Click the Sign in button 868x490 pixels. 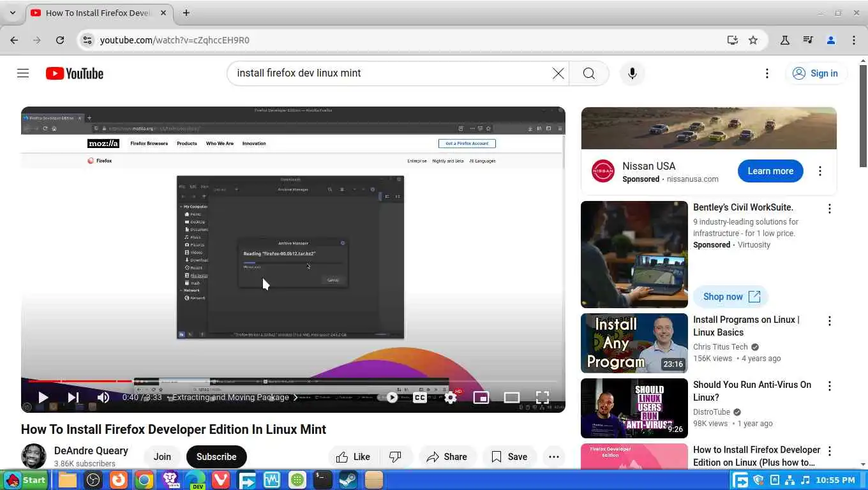click(816, 73)
